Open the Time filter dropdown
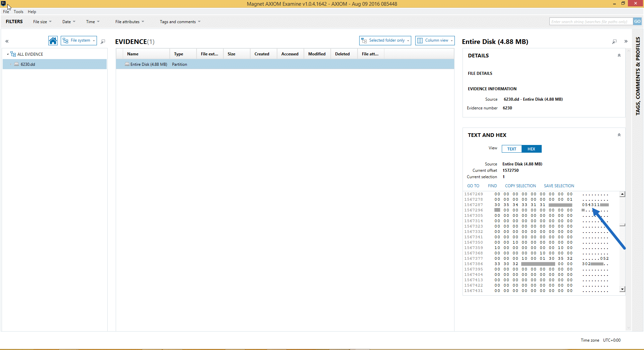This screenshot has width=644, height=350. point(93,22)
